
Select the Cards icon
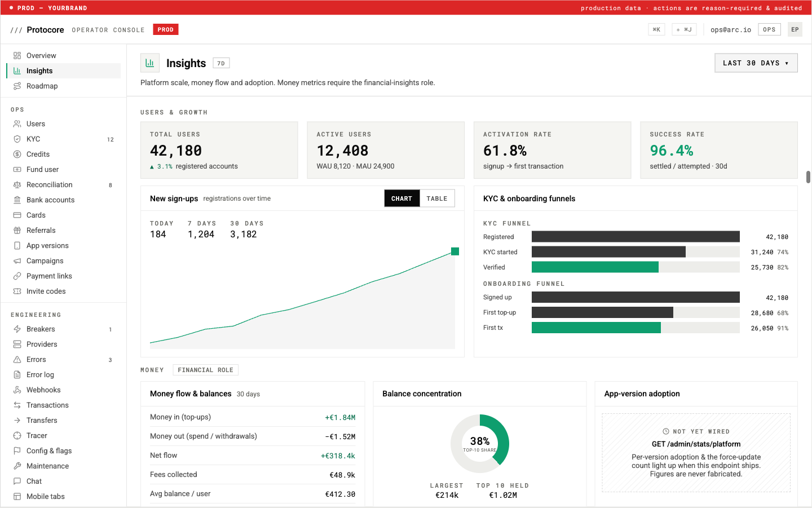coord(17,215)
